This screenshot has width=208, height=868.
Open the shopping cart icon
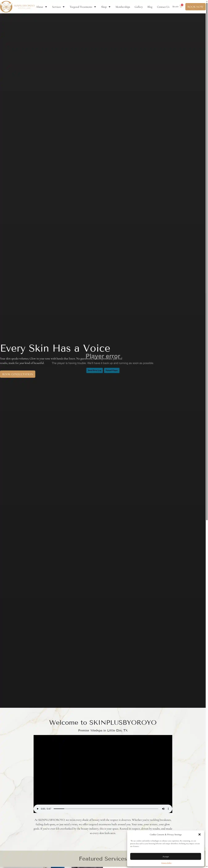tap(181, 7)
